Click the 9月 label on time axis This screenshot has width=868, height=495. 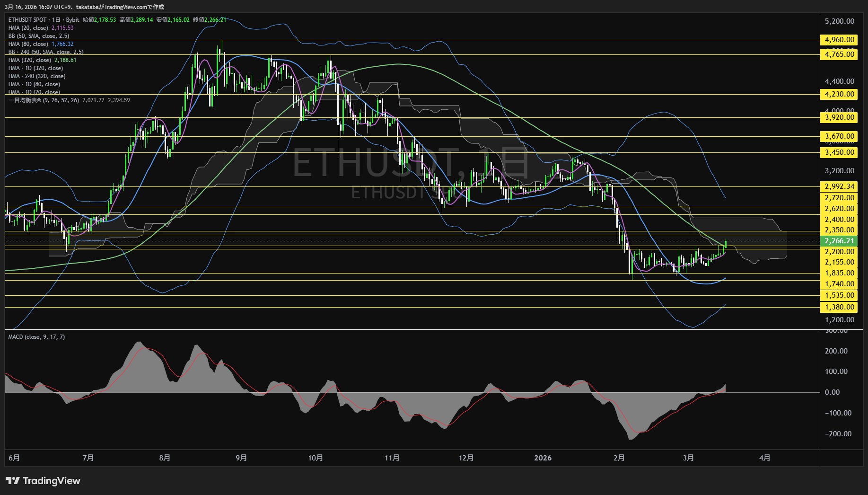coord(241,458)
